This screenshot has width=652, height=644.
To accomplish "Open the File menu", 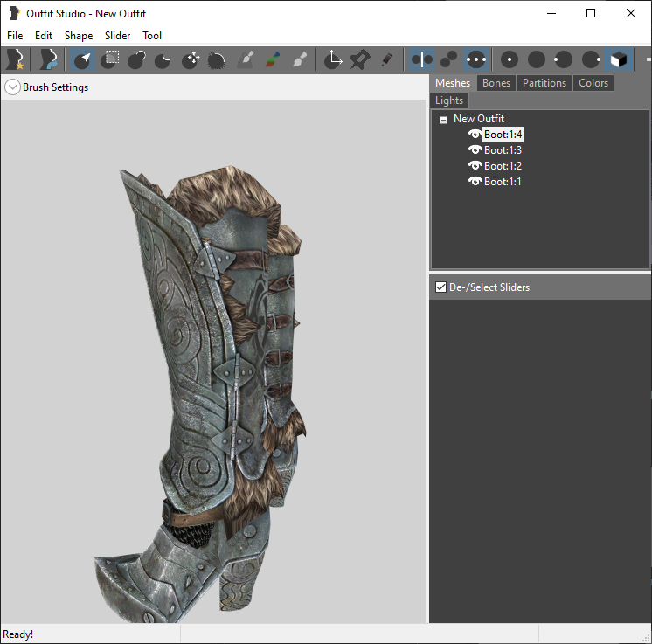I will (x=15, y=36).
